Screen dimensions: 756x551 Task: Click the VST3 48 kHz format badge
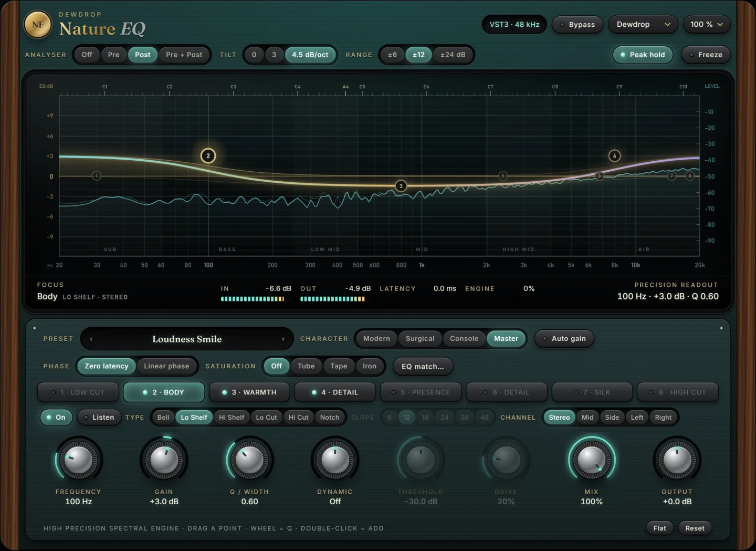(x=514, y=25)
